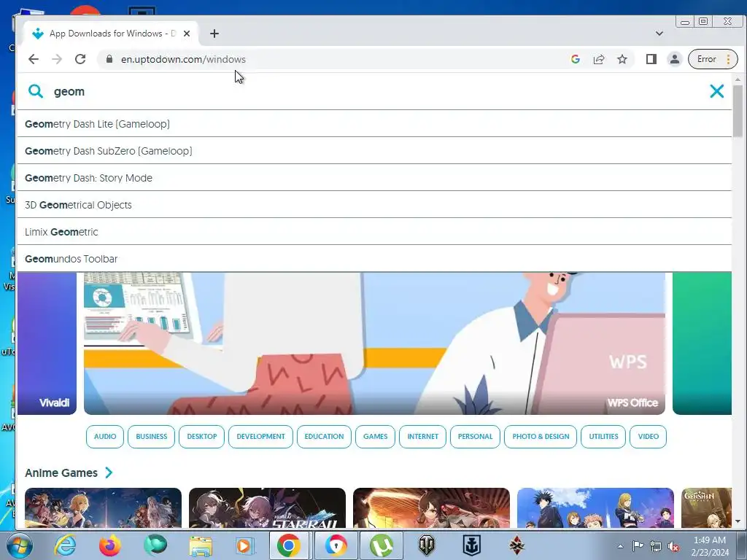Choose Limix Geometric suggestion
The width and height of the screenshot is (747, 560).
pos(374,232)
